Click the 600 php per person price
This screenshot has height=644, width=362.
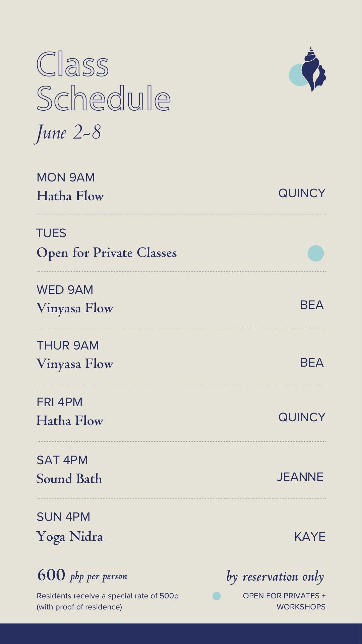[x=82, y=575]
